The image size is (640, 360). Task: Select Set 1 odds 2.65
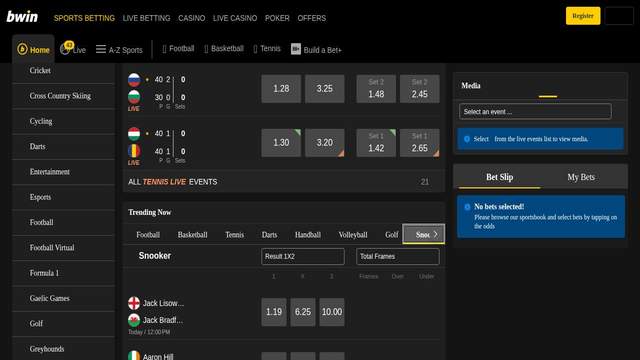[420, 143]
